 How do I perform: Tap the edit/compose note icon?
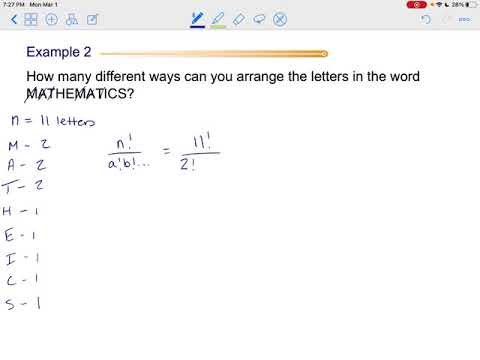tap(92, 20)
